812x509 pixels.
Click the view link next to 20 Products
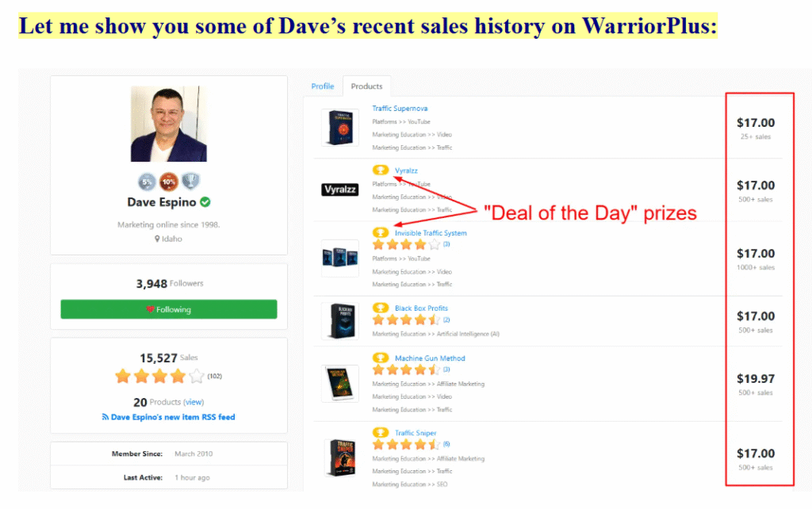tap(193, 402)
